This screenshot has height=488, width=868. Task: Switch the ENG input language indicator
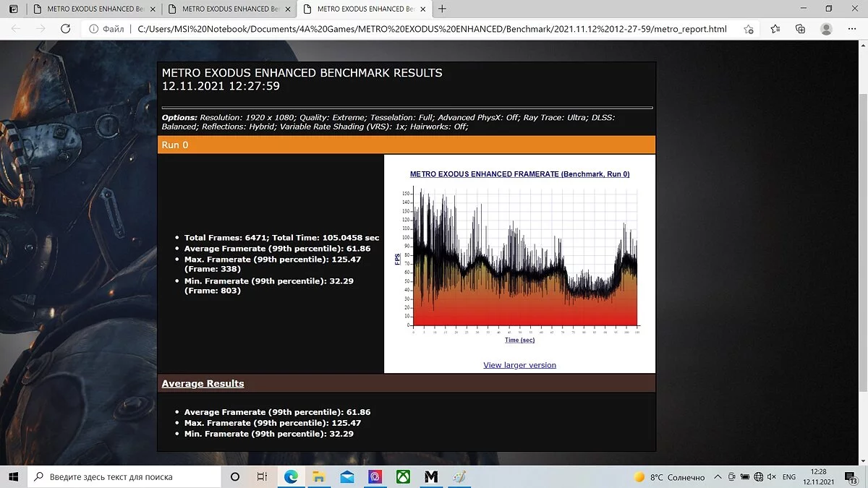789,477
